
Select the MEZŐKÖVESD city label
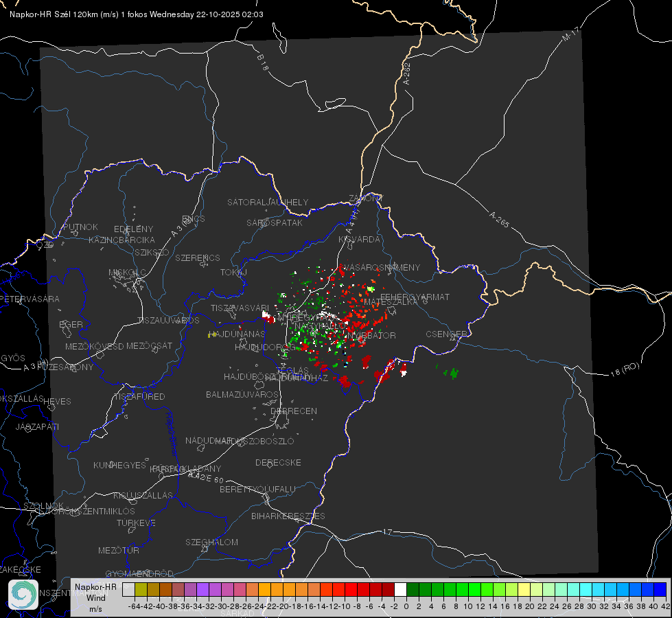tap(94, 346)
